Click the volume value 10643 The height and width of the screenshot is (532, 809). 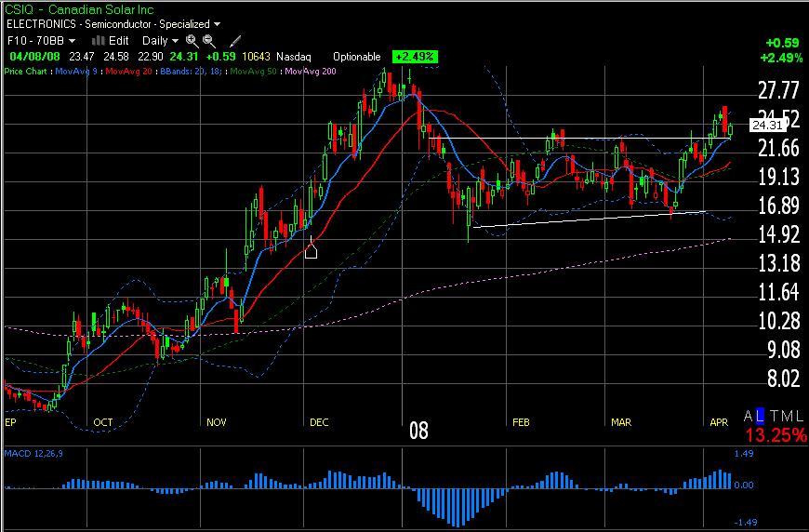(256, 56)
